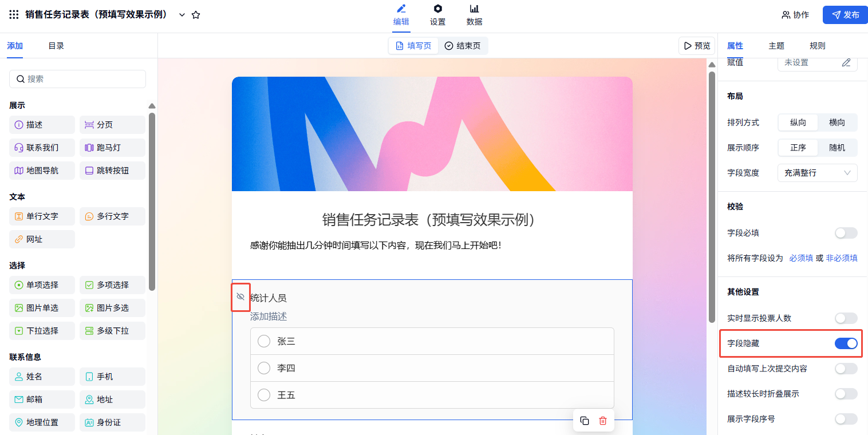Click the 必须填 link
The height and width of the screenshot is (435, 868).
tap(801, 258)
